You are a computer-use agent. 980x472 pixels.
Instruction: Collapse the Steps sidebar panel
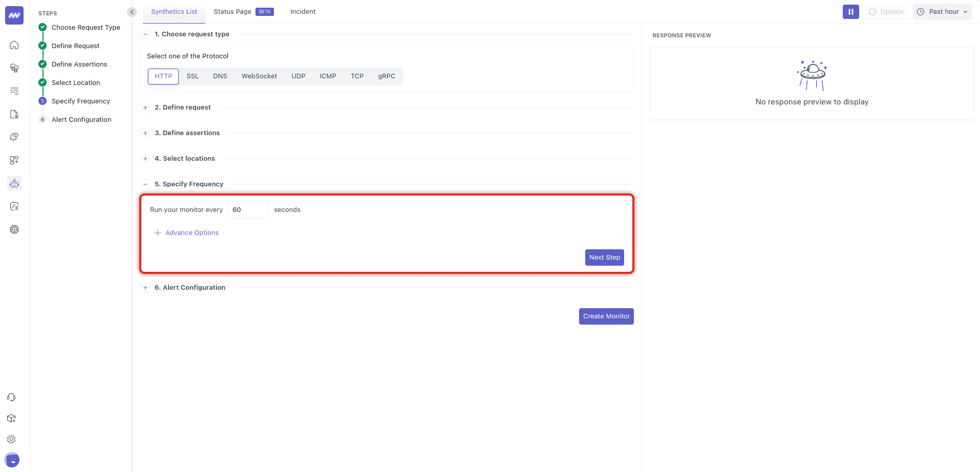pyautogui.click(x=132, y=12)
